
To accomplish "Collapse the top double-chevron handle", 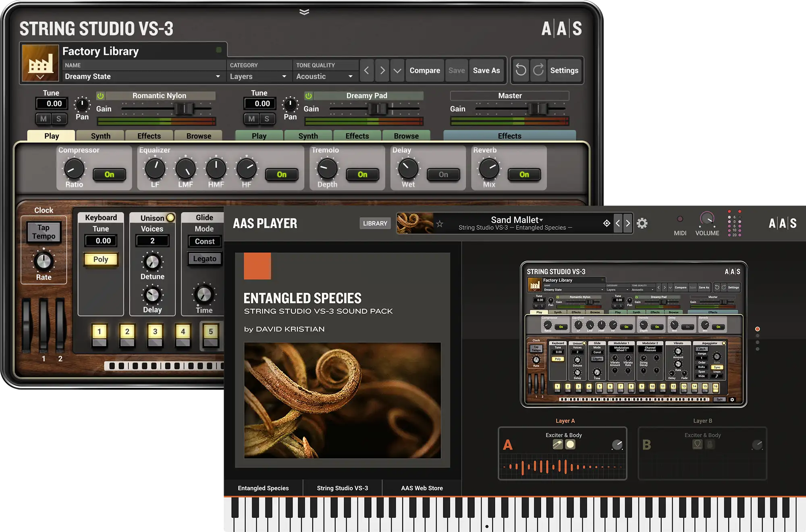I will point(304,12).
